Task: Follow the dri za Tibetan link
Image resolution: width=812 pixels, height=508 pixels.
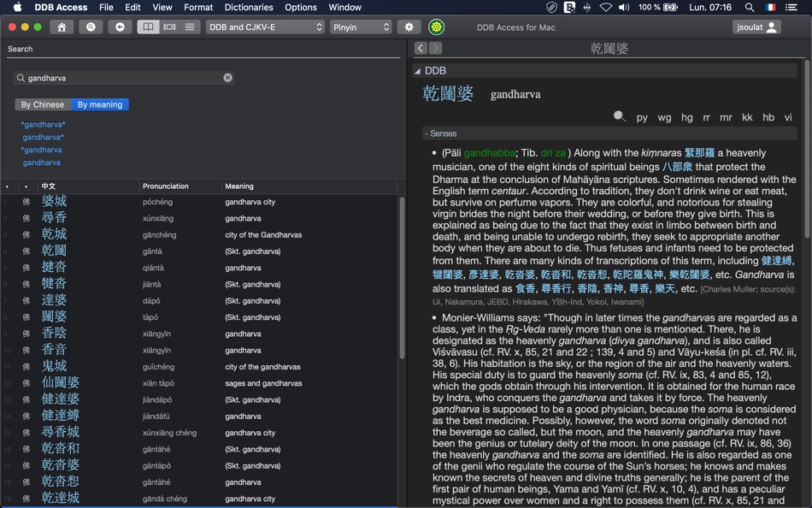Action: (553, 153)
